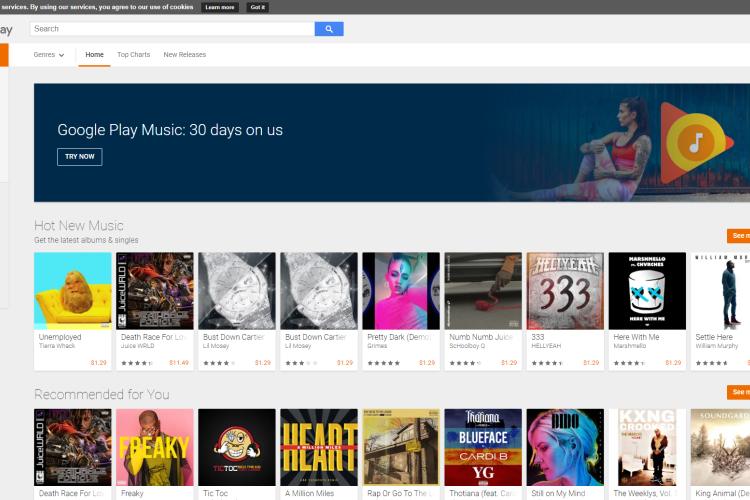Open the Still on My Mind Dido cover
Viewport: 750px width, 500px height.
pyautogui.click(x=565, y=447)
